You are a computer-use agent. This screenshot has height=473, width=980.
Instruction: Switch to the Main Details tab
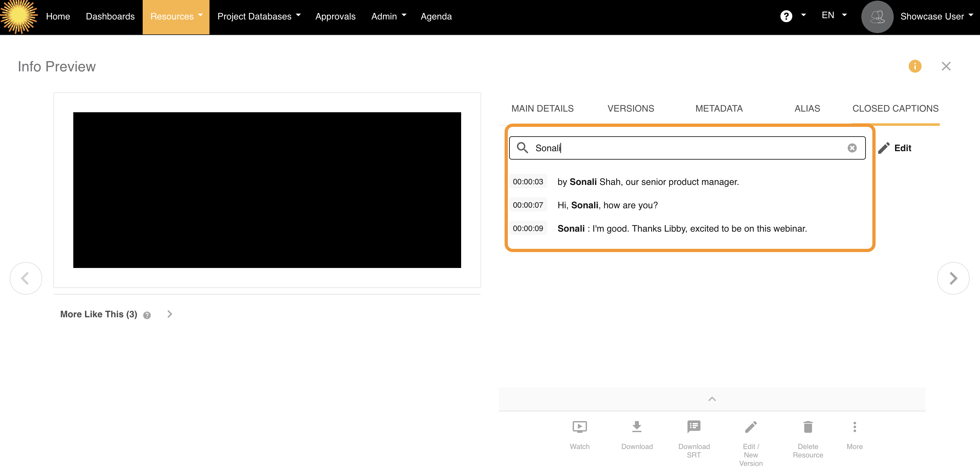(x=542, y=108)
